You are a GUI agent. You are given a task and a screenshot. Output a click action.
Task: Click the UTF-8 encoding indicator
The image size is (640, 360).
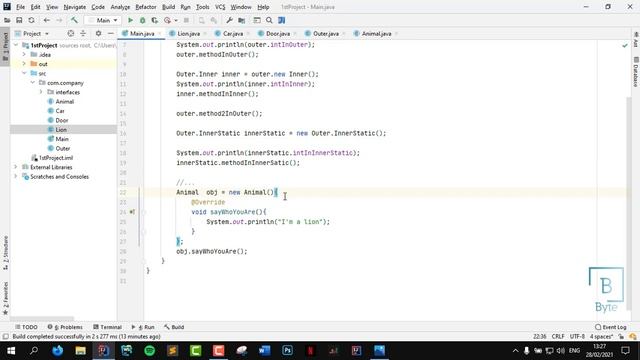pyautogui.click(x=577, y=337)
